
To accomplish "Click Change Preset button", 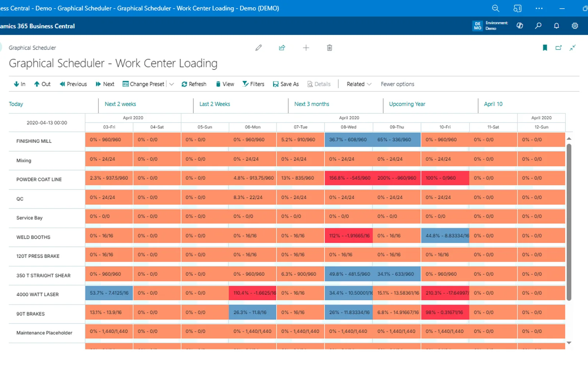I will (143, 84).
